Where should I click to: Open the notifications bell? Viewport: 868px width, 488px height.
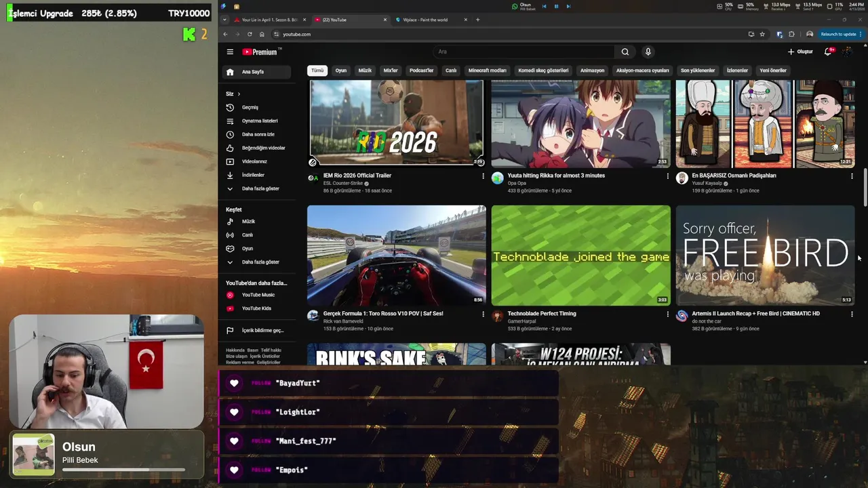point(828,52)
